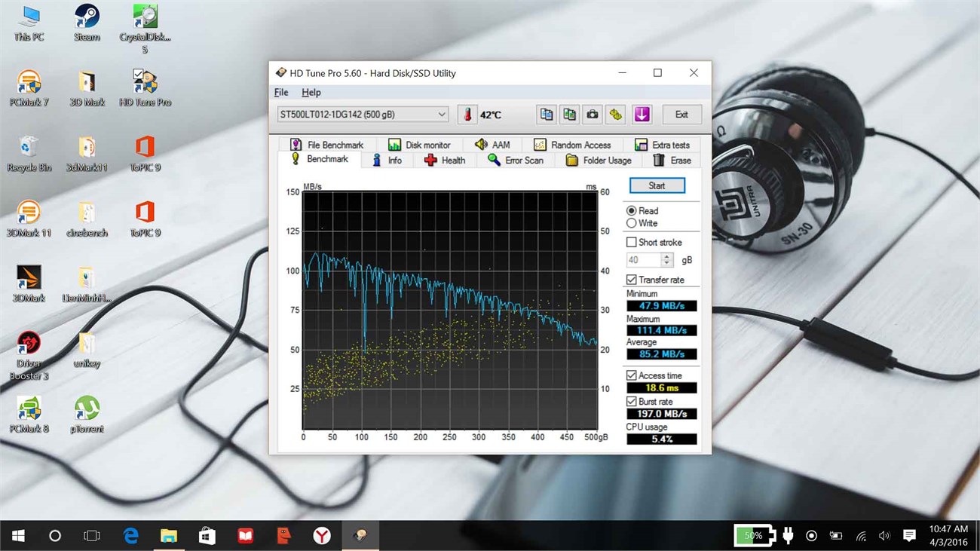Uncheck the Transfer rate checkbox
Image resolution: width=980 pixels, height=551 pixels.
click(632, 280)
